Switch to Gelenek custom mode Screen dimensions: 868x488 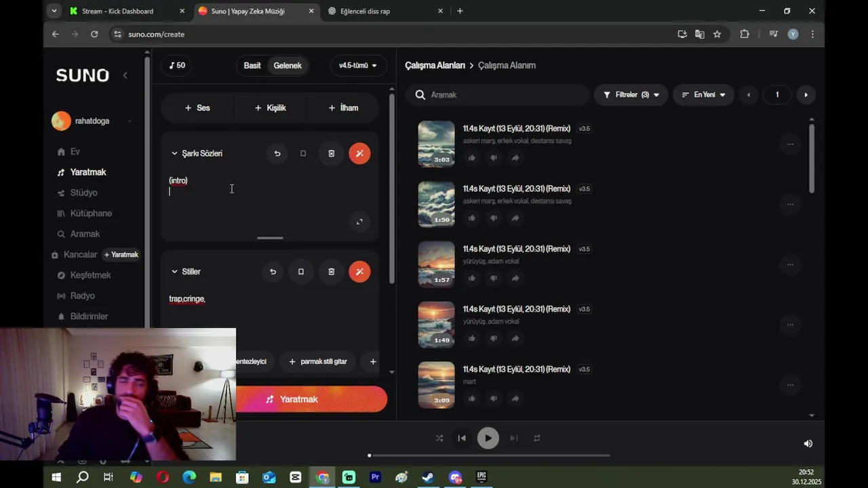[x=288, y=66]
